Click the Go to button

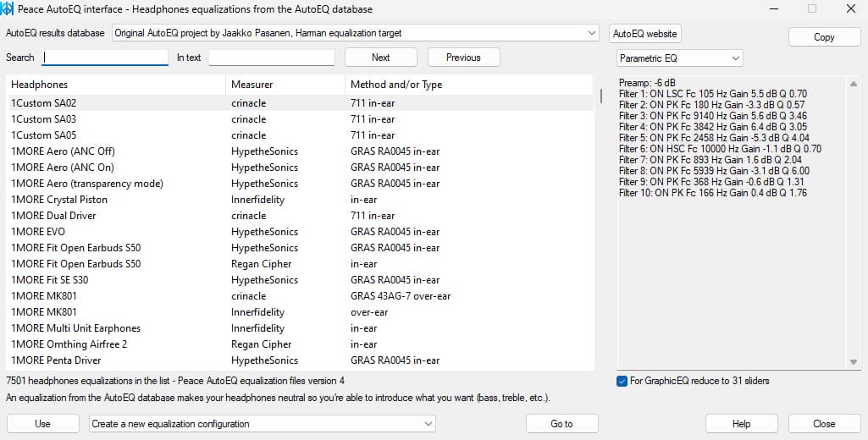[561, 424]
